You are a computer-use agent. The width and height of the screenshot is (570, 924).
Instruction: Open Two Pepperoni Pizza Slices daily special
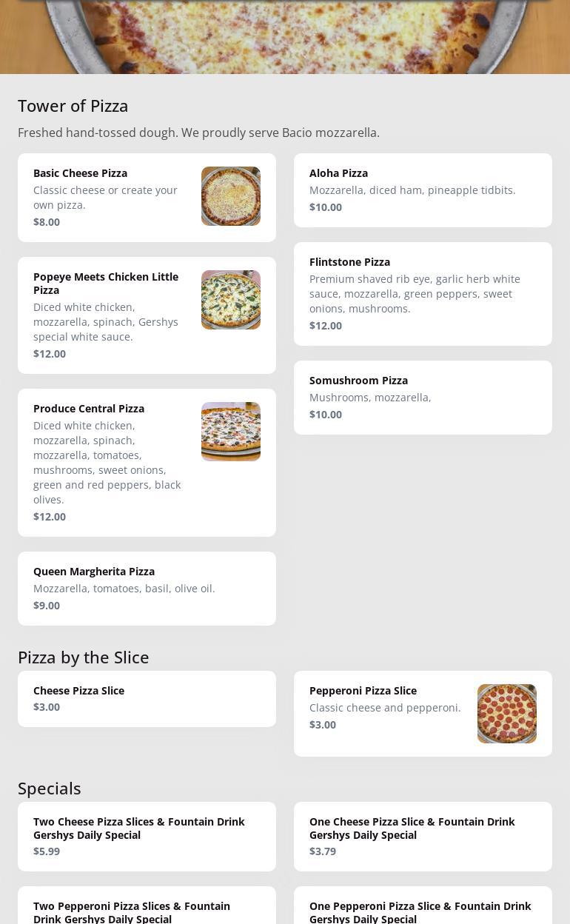147,905
